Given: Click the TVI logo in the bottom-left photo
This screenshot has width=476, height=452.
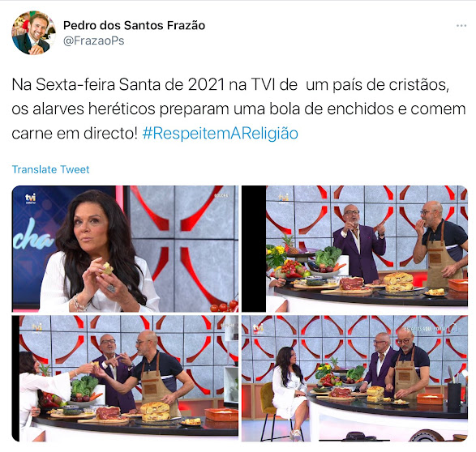Looking at the screenshot, I should [37, 327].
